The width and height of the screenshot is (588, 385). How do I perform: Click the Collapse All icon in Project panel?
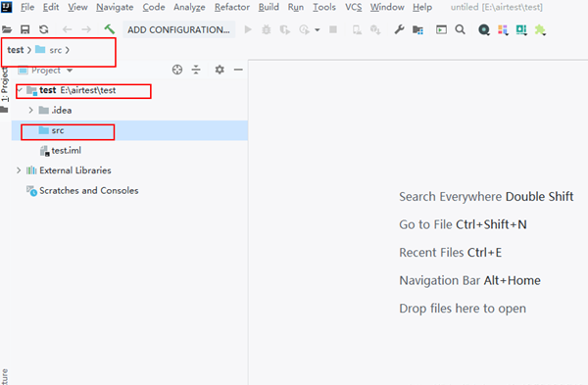196,70
